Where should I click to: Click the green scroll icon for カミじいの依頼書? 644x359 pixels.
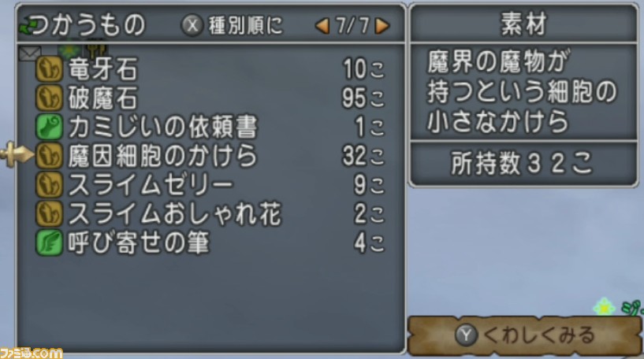(x=49, y=127)
